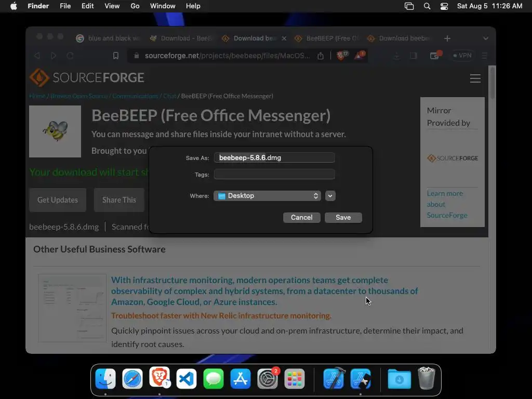532x399 pixels.
Task: Edit the Save As filename field
Action: (274, 157)
